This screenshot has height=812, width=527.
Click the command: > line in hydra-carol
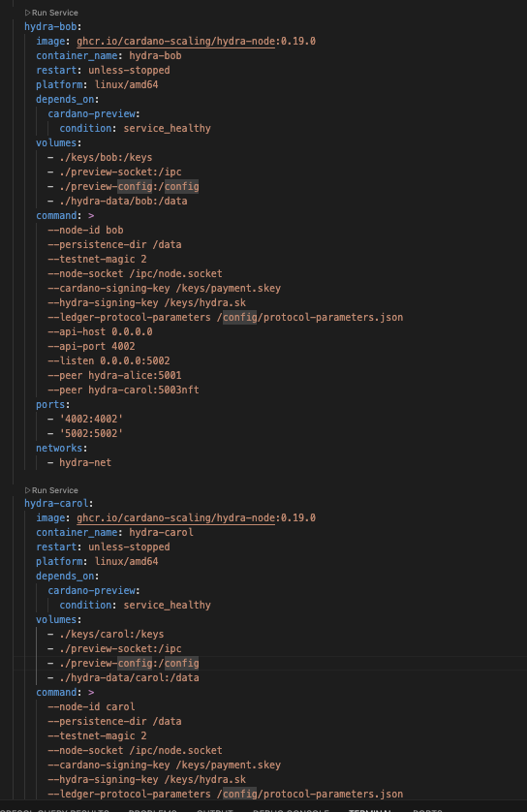pos(65,693)
